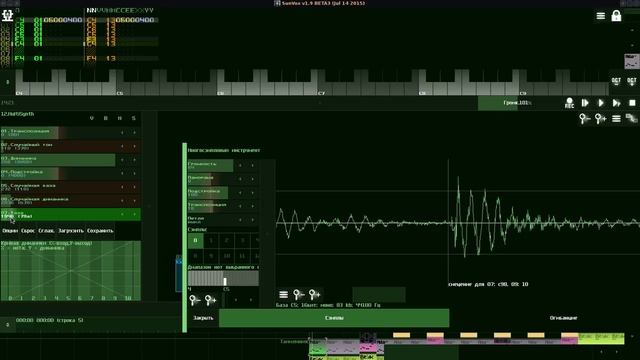Click the sample waveform display
This screenshot has width=640, height=360.
pyautogui.click(x=458, y=222)
